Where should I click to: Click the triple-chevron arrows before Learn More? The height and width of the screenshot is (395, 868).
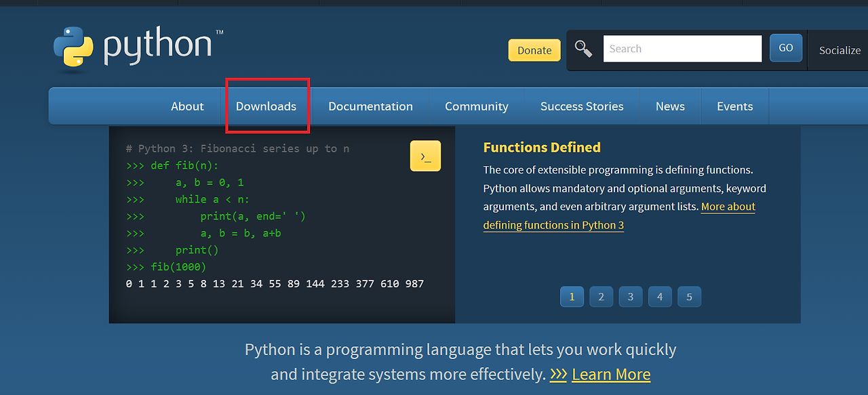[558, 374]
